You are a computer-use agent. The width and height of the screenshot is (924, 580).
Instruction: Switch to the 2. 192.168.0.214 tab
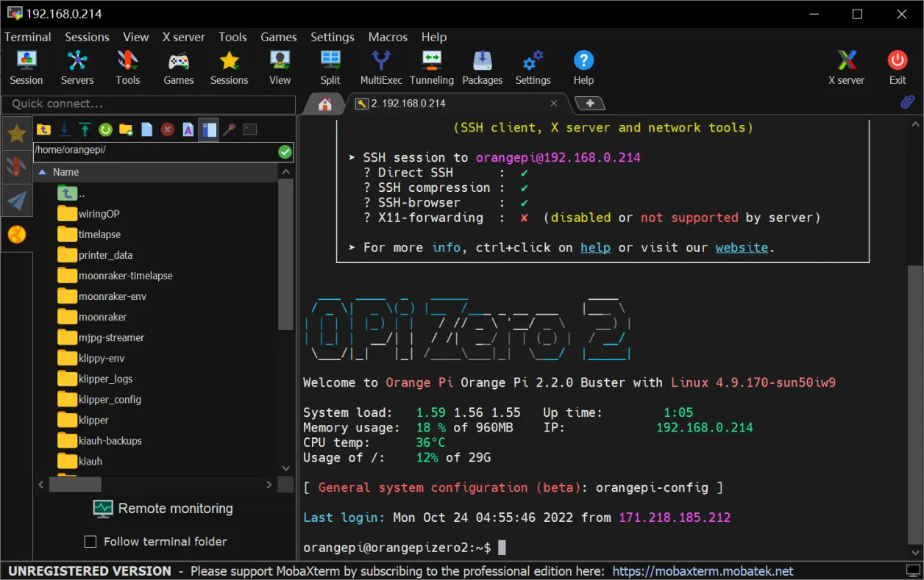pos(456,104)
